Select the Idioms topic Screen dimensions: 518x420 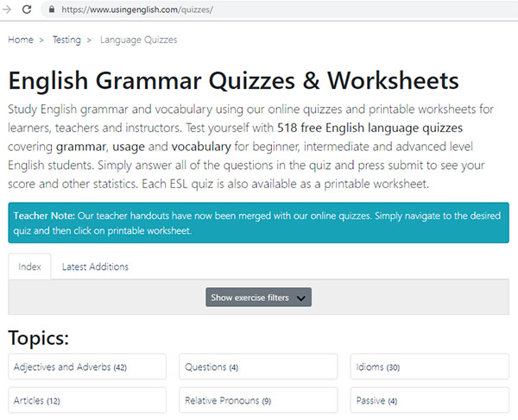click(x=429, y=367)
